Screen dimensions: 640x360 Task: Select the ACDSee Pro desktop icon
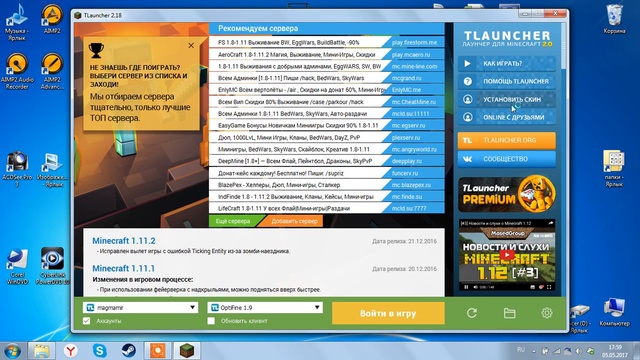pyautogui.click(x=17, y=169)
